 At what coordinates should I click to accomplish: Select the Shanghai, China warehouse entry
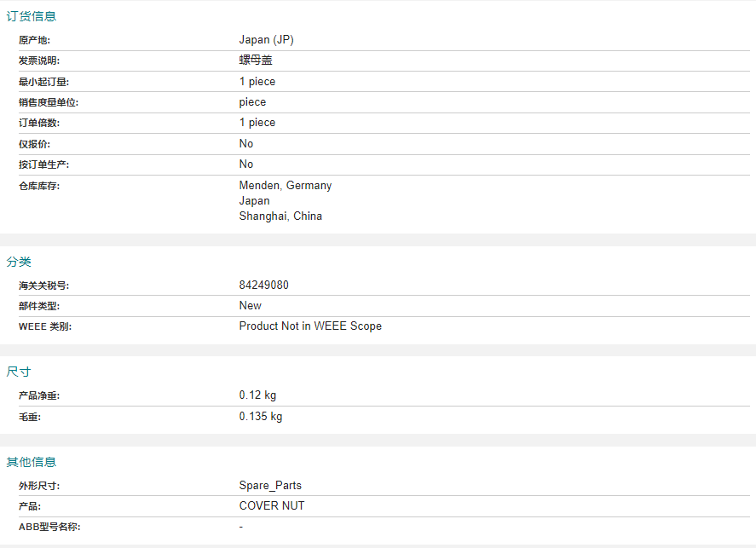[x=280, y=216]
